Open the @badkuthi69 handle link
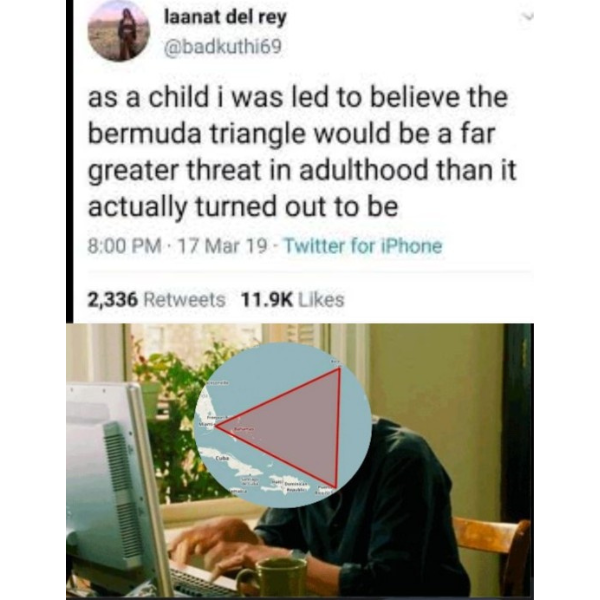Screen dimensions: 600x600 tap(223, 47)
